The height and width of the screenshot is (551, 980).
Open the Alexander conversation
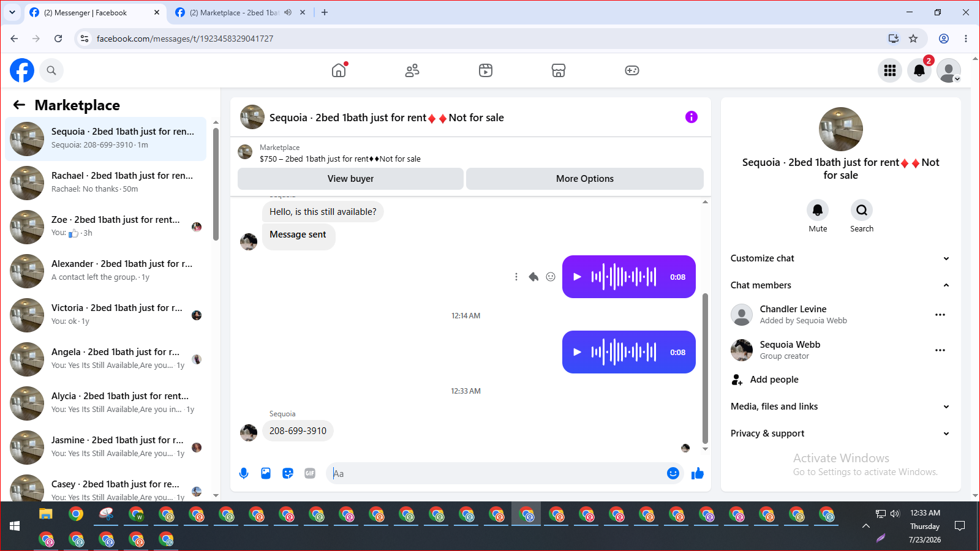pyautogui.click(x=106, y=271)
